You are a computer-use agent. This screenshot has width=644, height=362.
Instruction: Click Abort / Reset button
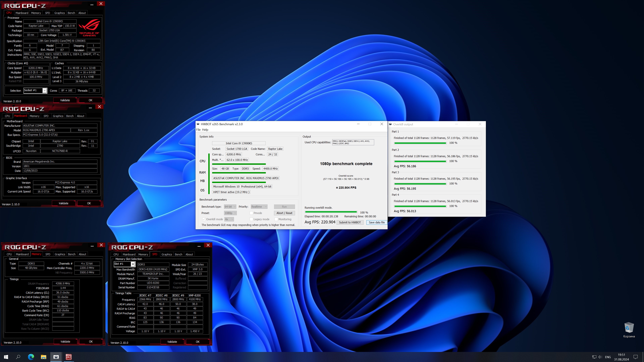click(x=284, y=213)
